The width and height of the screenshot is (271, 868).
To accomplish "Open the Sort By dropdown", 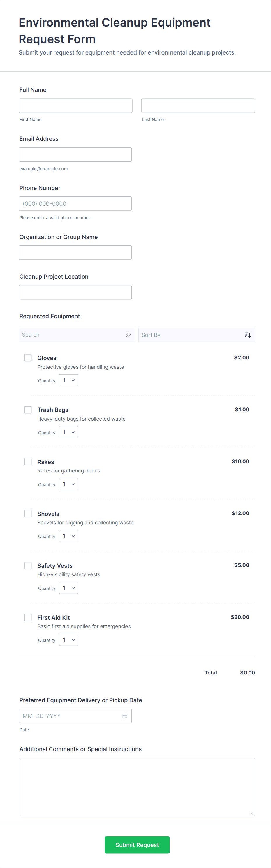I will coord(196,335).
